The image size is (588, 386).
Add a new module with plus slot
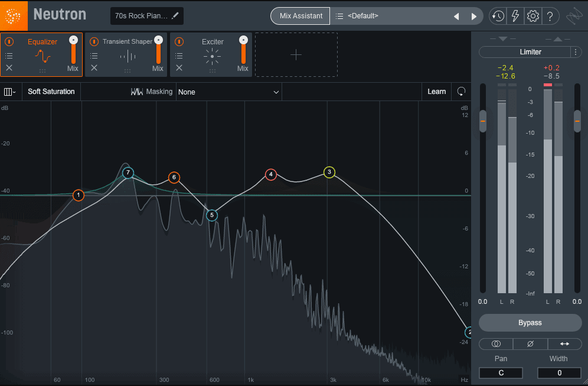pos(296,55)
